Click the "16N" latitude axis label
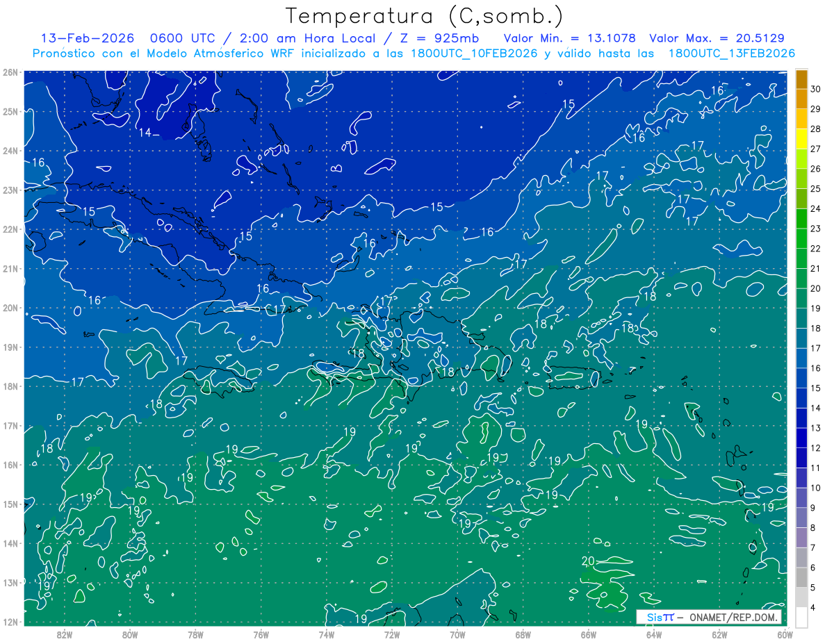Image resolution: width=834 pixels, height=644 pixels. click(x=10, y=465)
